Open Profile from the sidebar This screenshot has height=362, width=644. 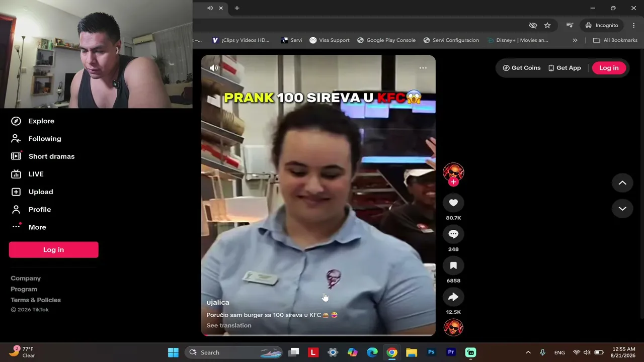31,209
